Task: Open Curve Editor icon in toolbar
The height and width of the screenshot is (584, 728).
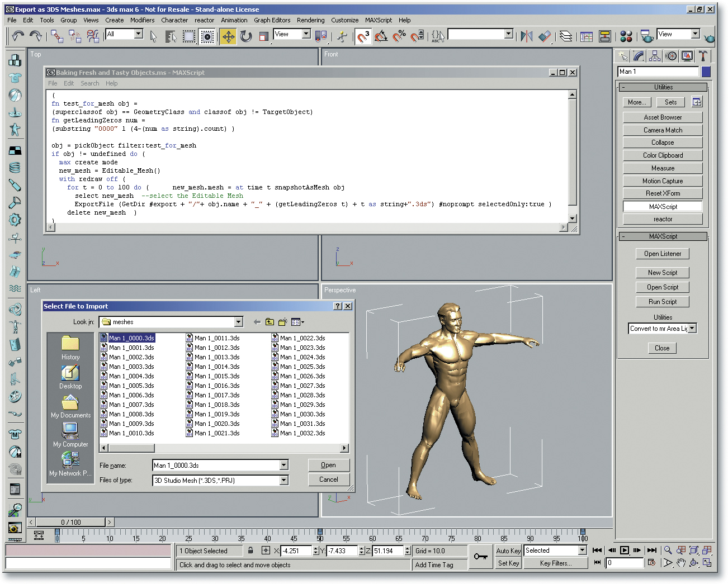Action: [x=587, y=37]
